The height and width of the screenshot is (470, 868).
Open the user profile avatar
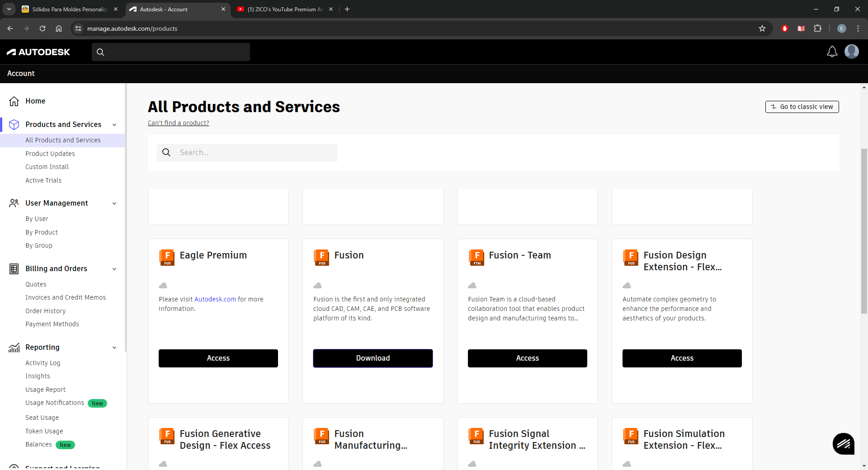(852, 52)
